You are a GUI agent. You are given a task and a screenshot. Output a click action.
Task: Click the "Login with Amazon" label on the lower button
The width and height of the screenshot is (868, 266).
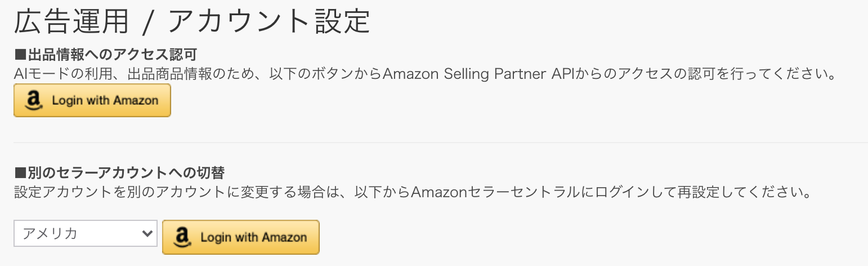click(x=254, y=237)
